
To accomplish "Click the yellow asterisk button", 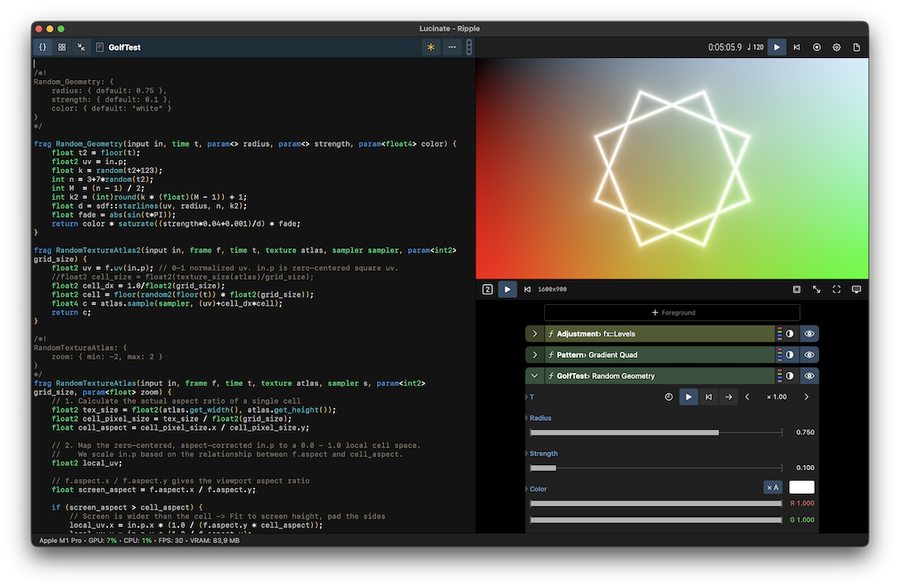I will coord(431,47).
